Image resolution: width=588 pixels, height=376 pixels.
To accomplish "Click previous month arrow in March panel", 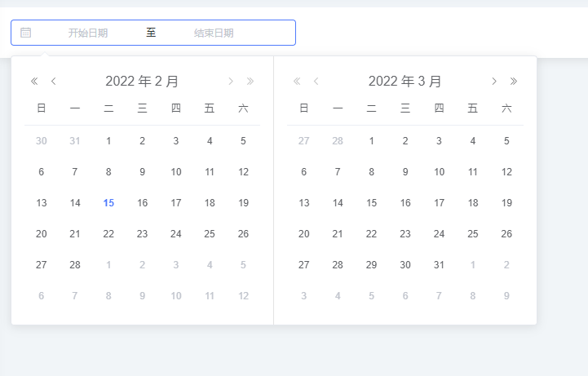I will pyautogui.click(x=316, y=81).
